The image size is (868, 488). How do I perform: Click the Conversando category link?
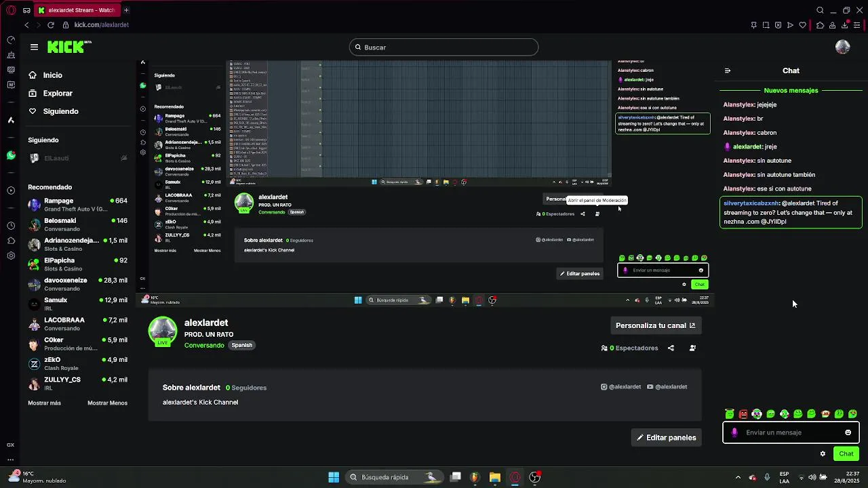click(204, 346)
